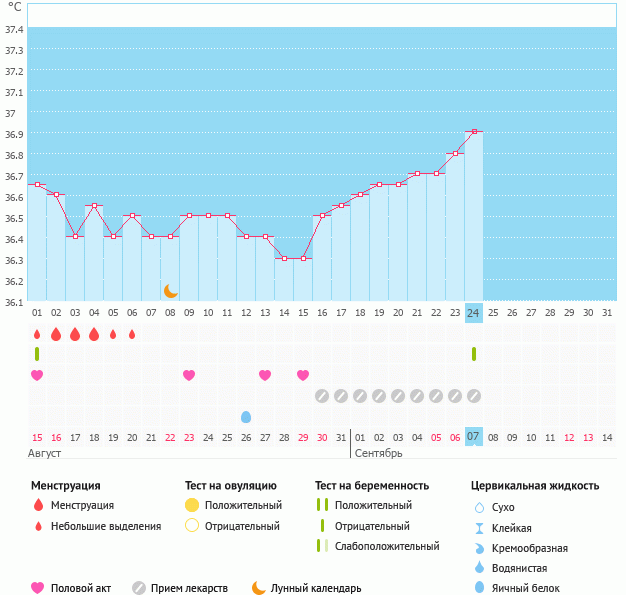Image resolution: width=626 pixels, height=595 pixels.
Task: Click the 'Положительный' ovulation test legend circle
Action: tap(192, 505)
